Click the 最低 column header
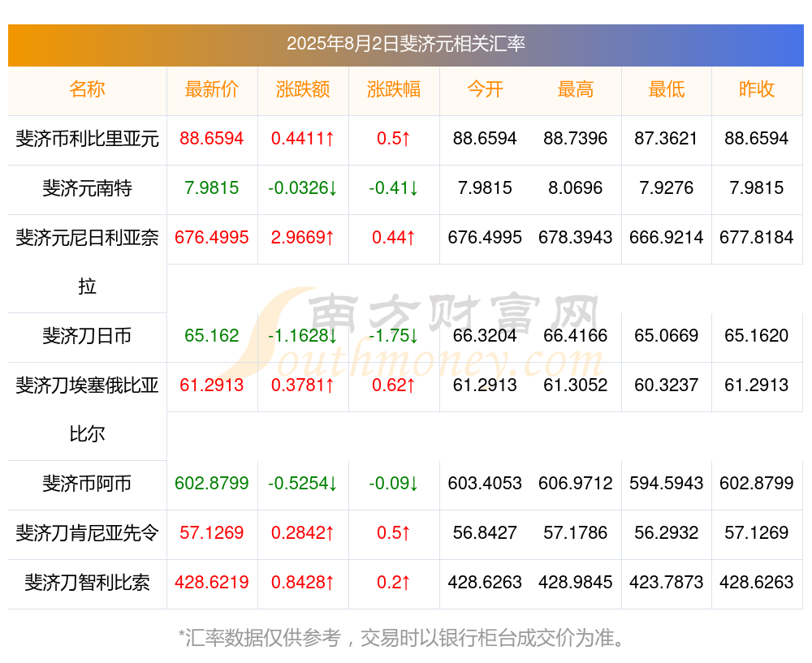Screen dimensions: 812x663 click(667, 89)
